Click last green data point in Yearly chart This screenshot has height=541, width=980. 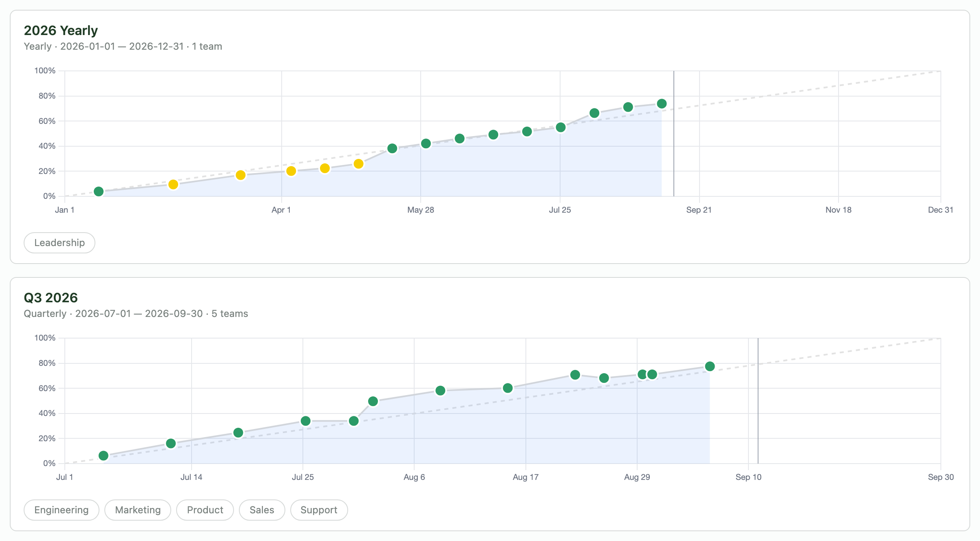coord(662,104)
